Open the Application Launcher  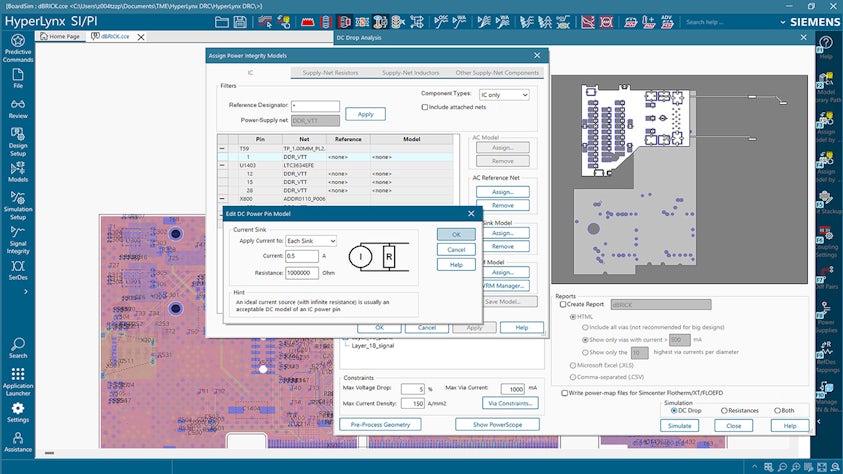click(18, 382)
